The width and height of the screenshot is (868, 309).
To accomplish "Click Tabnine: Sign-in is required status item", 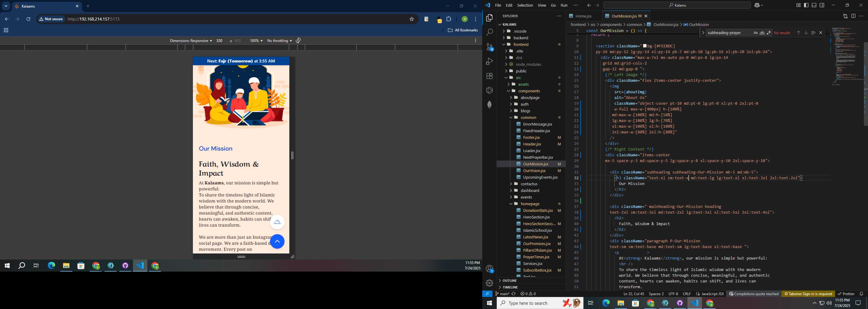I will (x=808, y=294).
